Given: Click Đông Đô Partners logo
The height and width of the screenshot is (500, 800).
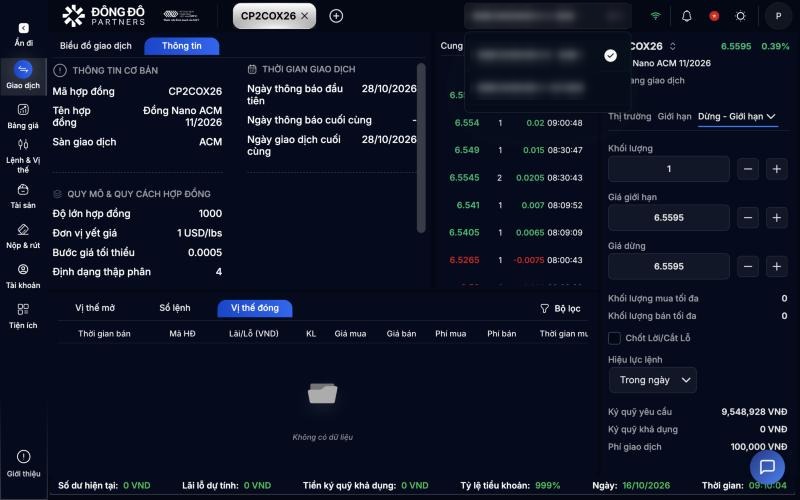Looking at the screenshot, I should pyautogui.click(x=104, y=16).
